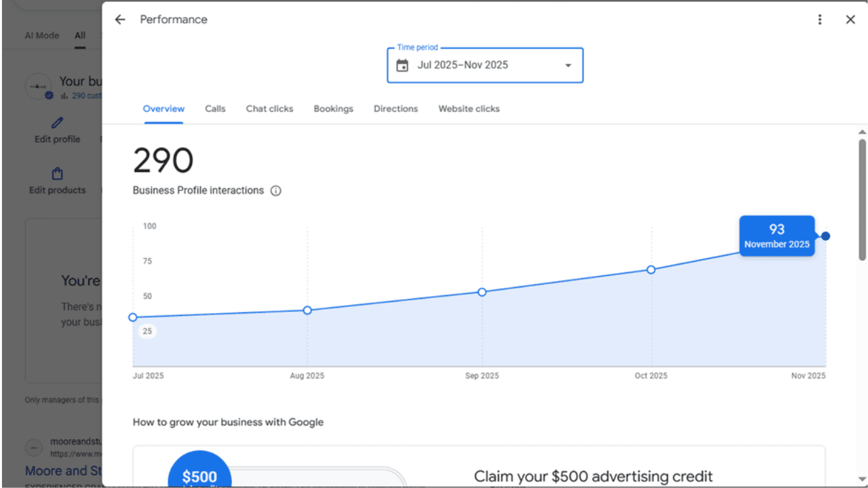The width and height of the screenshot is (868, 488).
Task: Click the November 2025 endpoint dot
Action: pos(825,237)
